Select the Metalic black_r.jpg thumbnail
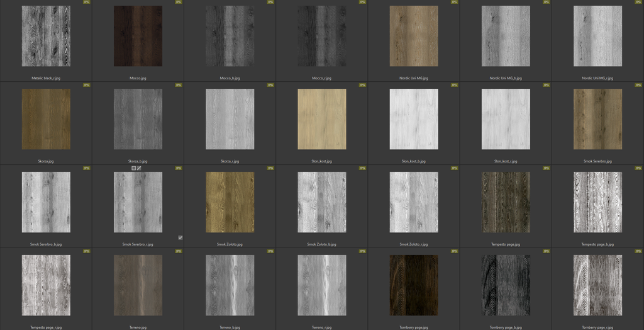This screenshot has width=644, height=330. pos(46,36)
